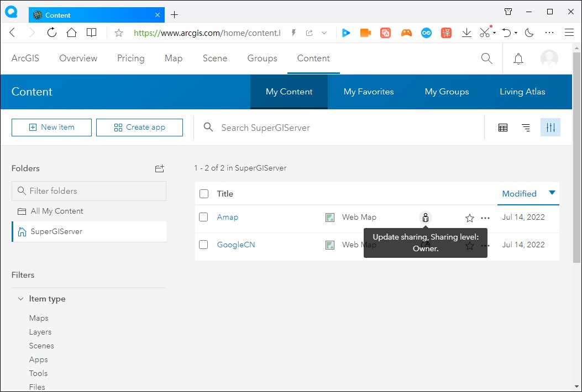Open notifications bell icon
This screenshot has height=392, width=582.
[518, 59]
